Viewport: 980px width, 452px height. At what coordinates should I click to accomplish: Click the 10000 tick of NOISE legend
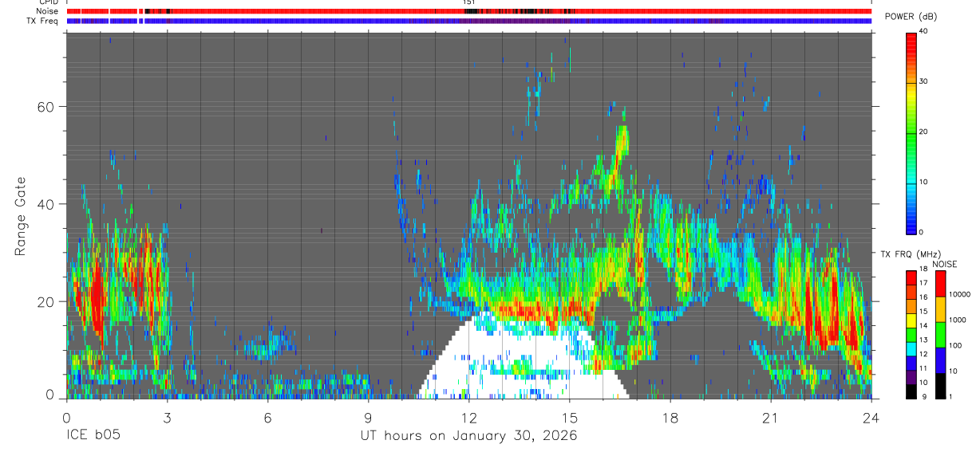(x=958, y=294)
